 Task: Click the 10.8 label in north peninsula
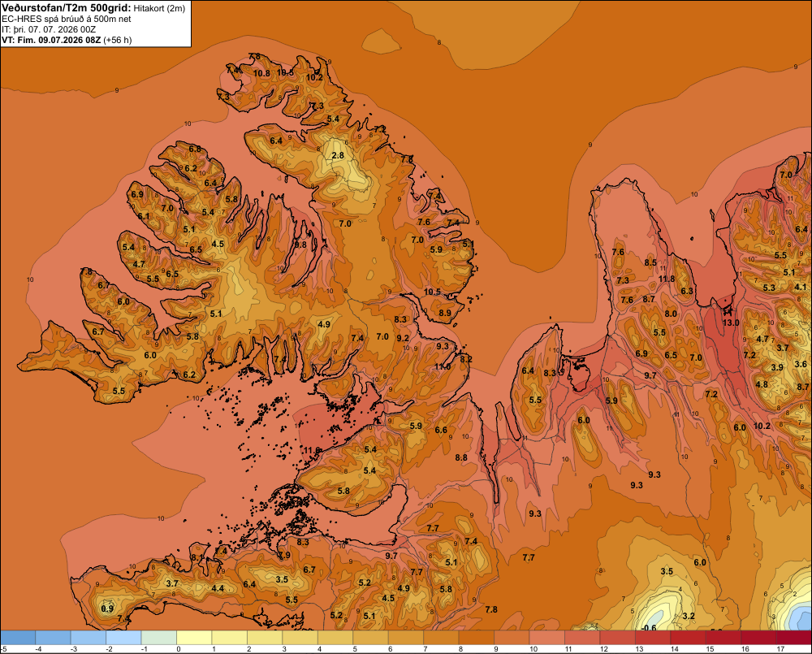click(261, 74)
